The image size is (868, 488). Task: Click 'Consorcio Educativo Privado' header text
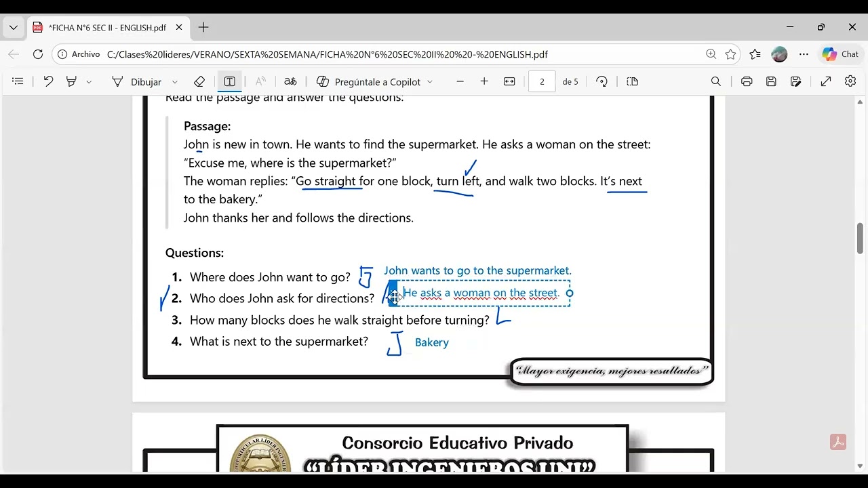(x=458, y=443)
